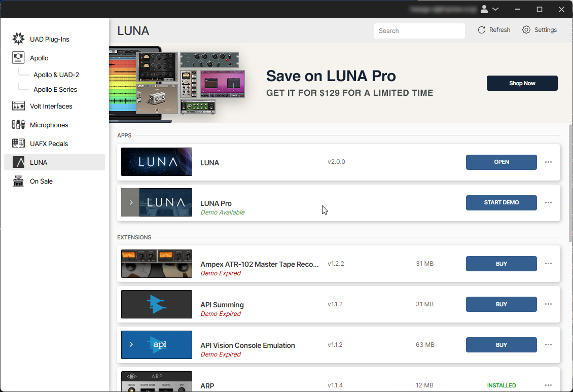This screenshot has height=392, width=573.
Task: Open more options for API Vision Console
Action: [548, 344]
